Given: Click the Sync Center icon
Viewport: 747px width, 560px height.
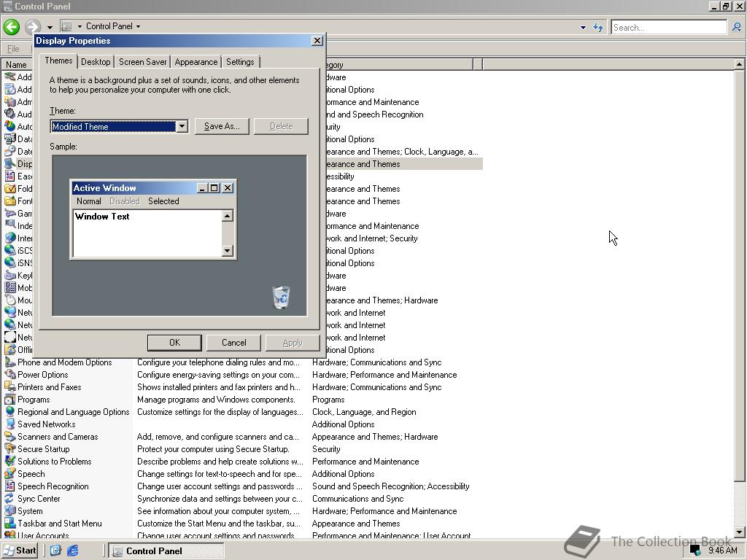Looking at the screenshot, I should [x=9, y=499].
